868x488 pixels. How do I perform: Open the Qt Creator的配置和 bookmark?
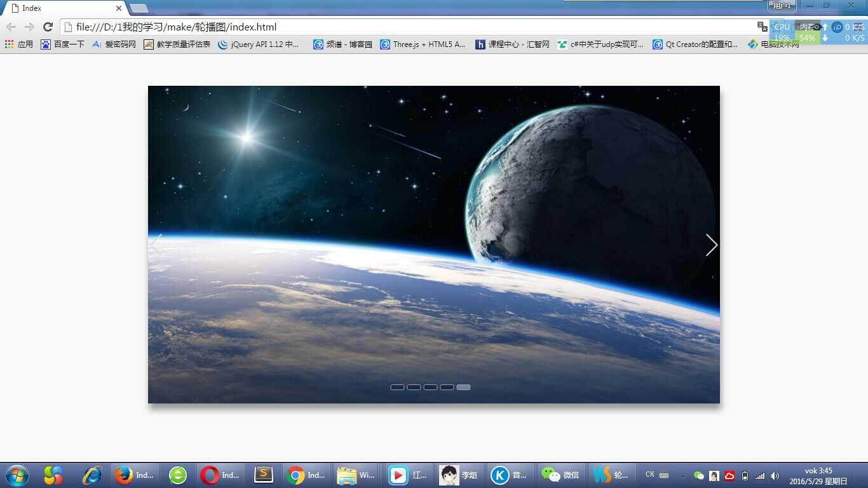(695, 44)
